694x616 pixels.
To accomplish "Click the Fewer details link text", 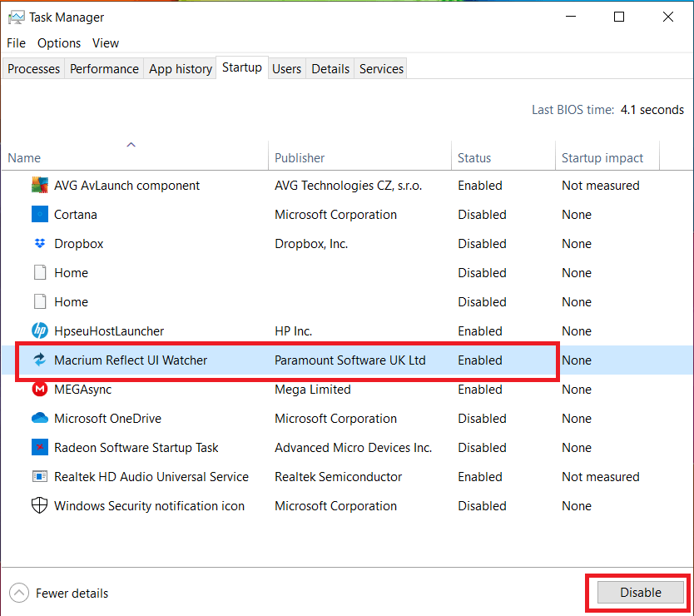I will tap(72, 593).
